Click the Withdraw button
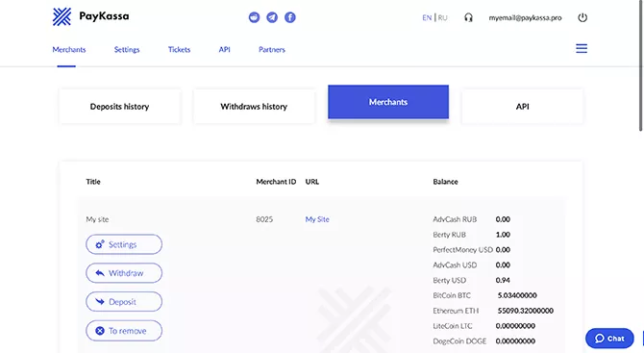644x353 pixels. click(x=124, y=273)
